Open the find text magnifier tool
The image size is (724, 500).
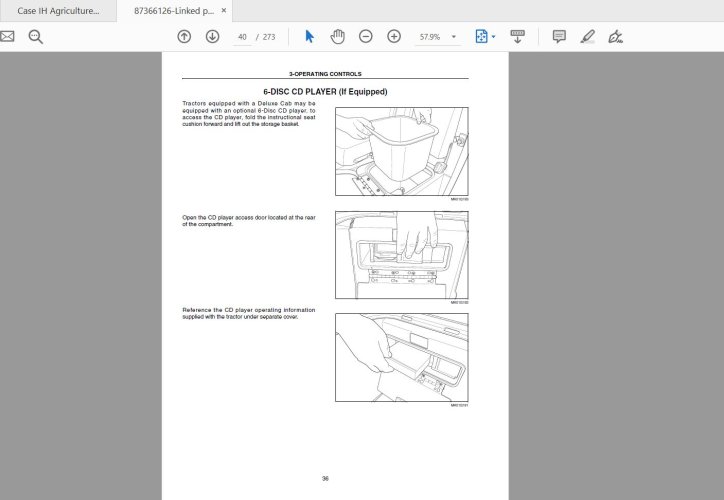[x=36, y=37]
